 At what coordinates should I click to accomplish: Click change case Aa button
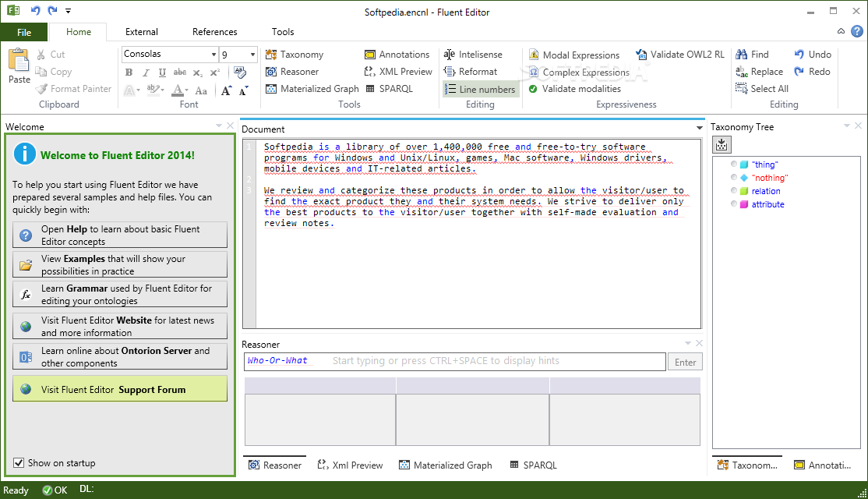click(201, 90)
